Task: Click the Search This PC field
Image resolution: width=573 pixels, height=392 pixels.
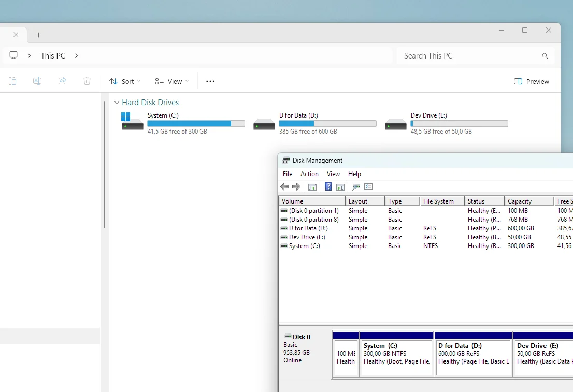Action: 469,56
